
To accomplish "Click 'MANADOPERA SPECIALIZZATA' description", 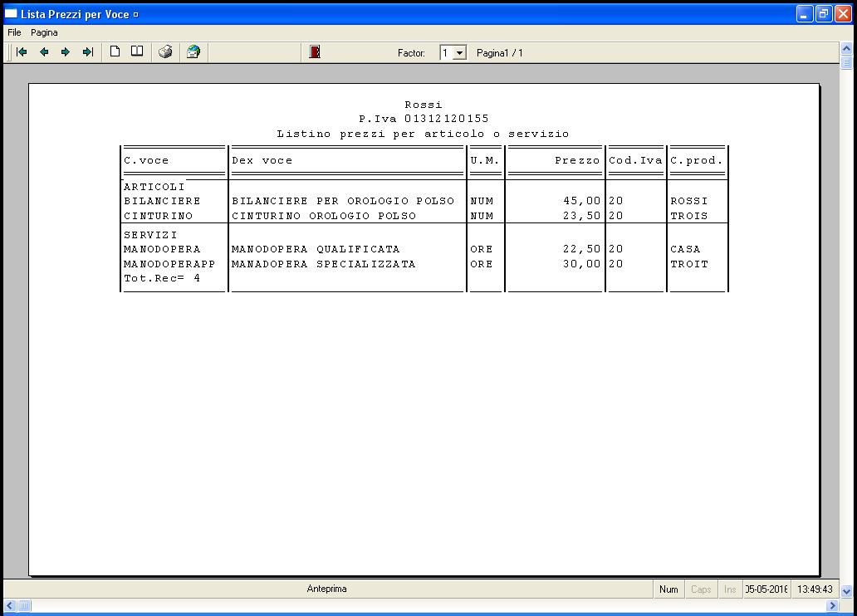I will [x=324, y=263].
